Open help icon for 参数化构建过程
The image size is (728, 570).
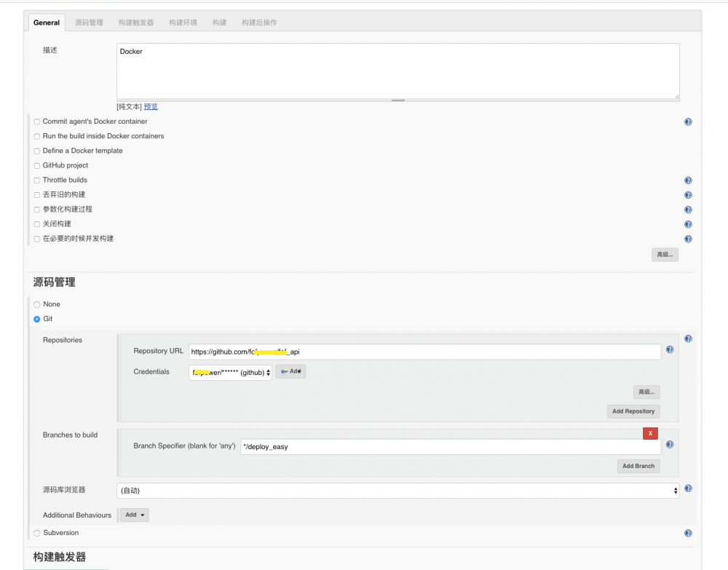[x=688, y=210]
